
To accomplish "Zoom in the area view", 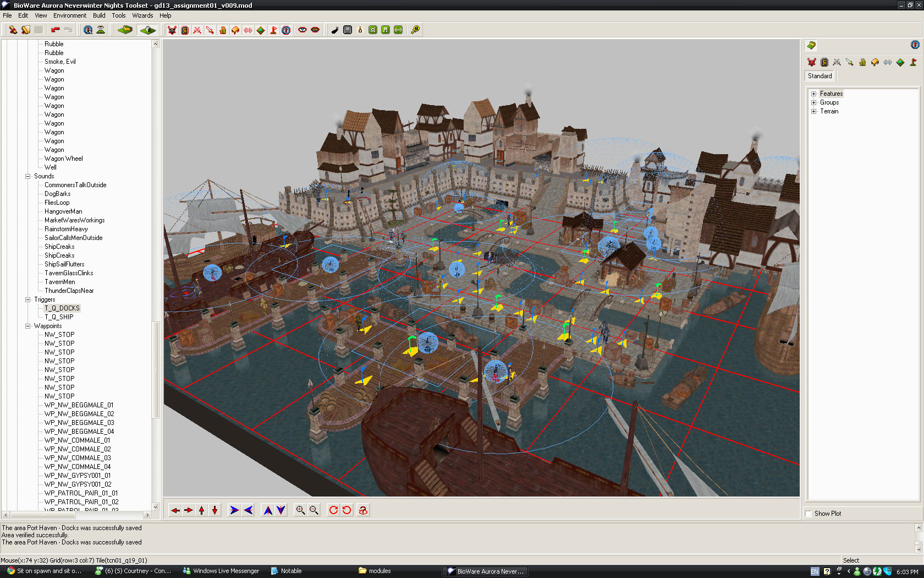I will tap(300, 510).
